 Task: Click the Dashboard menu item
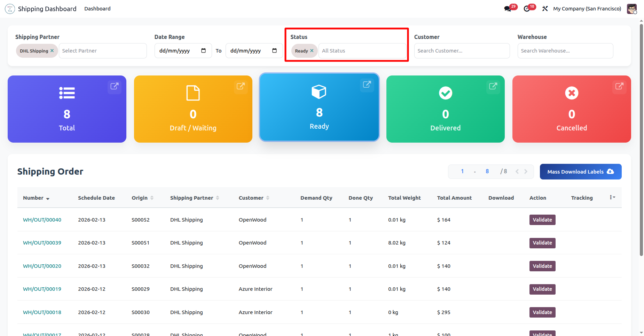pyautogui.click(x=97, y=9)
